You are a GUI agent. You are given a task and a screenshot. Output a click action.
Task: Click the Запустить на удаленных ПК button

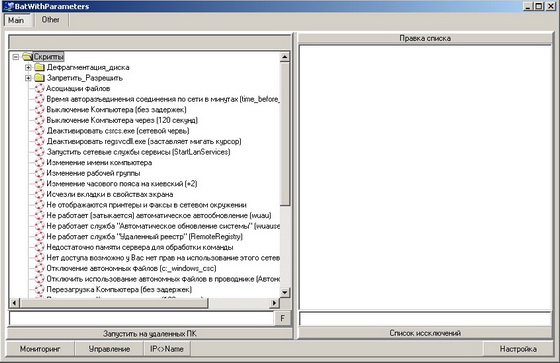150,334
